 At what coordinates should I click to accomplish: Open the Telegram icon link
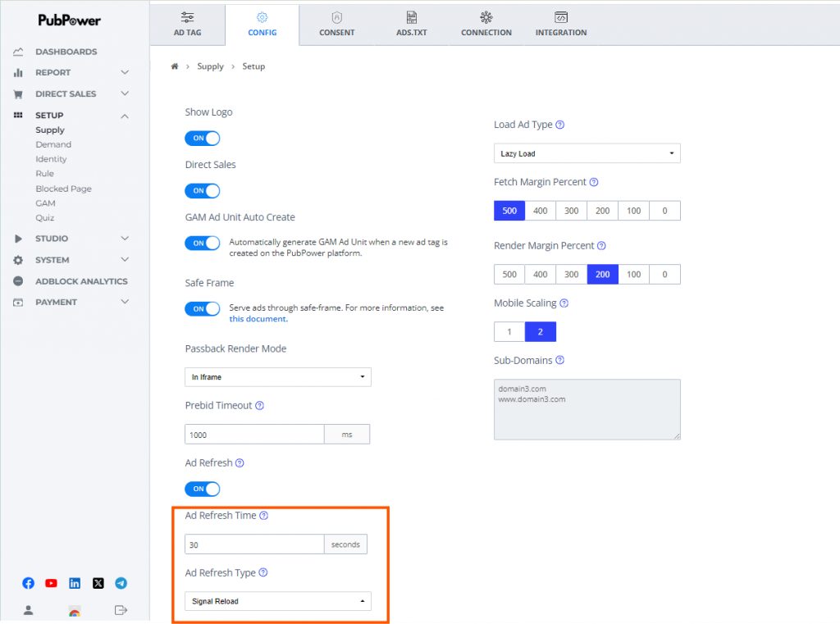(x=121, y=583)
